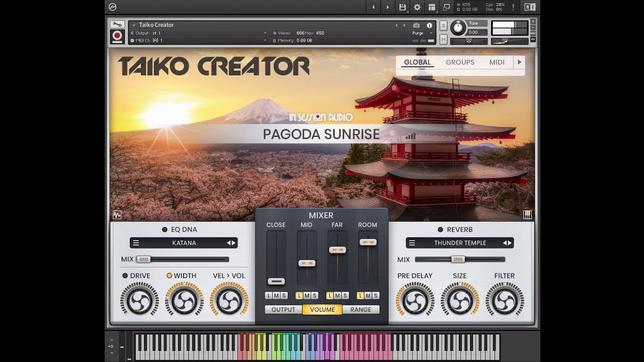Solo the CLOSE mixer channel
Image resolution: width=644 pixels, height=362 pixels.
click(x=284, y=296)
